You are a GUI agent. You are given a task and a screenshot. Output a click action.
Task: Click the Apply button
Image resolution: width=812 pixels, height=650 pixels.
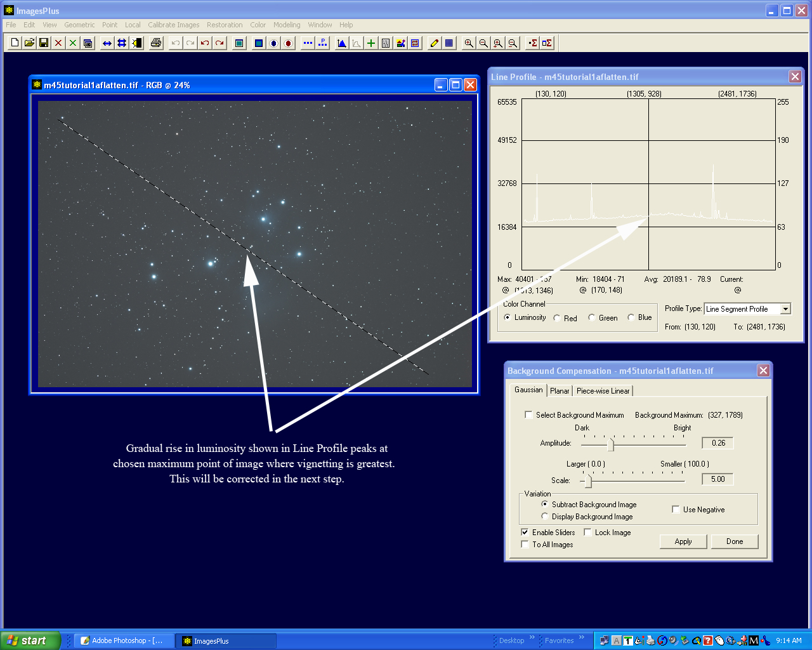[683, 541]
